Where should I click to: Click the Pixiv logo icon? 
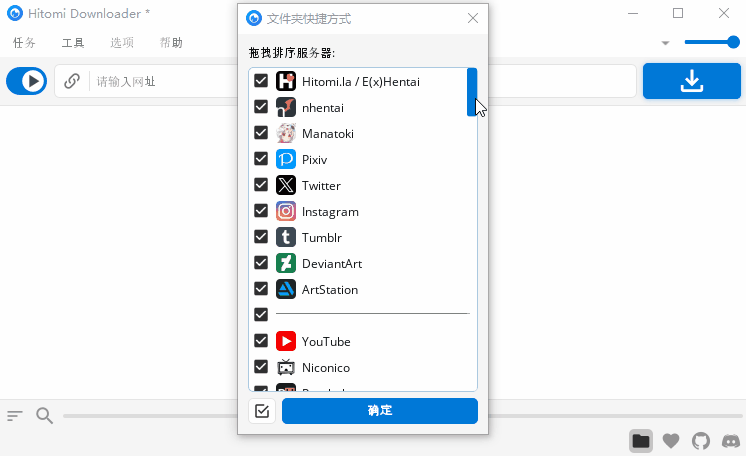(x=286, y=159)
